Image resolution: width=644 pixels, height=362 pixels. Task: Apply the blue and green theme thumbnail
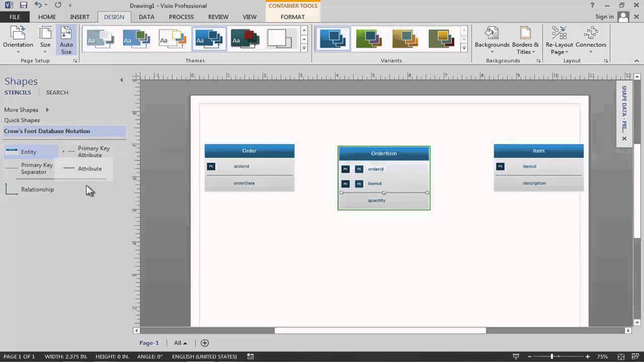136,38
